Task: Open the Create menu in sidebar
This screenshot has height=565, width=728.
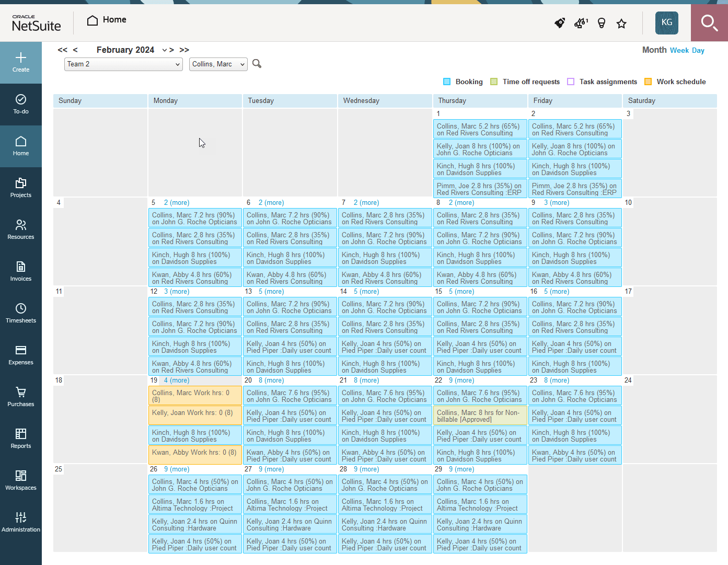Action: coord(21,63)
